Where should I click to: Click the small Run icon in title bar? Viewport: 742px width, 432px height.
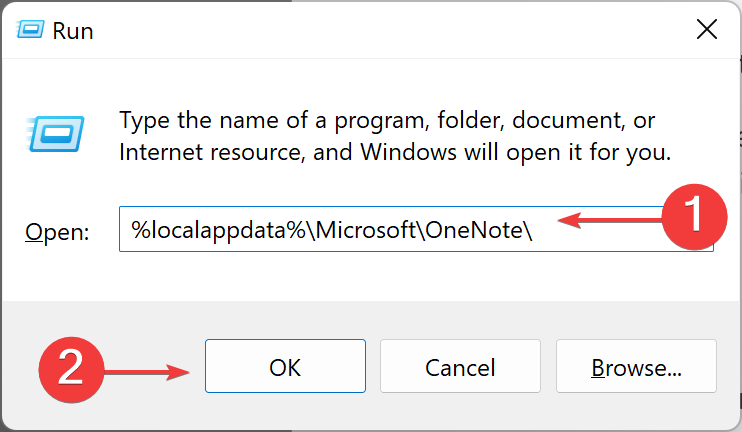[x=30, y=29]
